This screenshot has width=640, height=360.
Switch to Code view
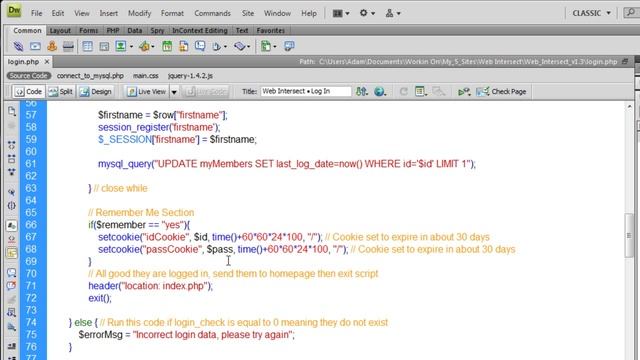point(28,91)
